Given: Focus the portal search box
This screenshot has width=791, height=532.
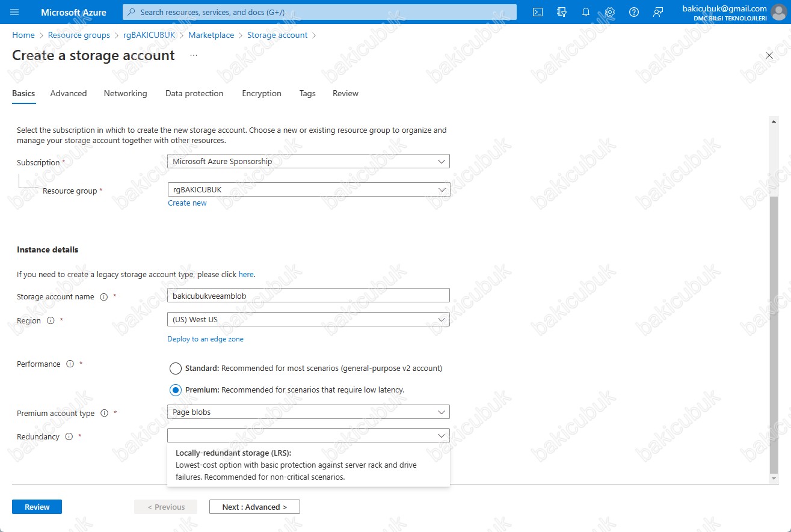Looking at the screenshot, I should click(319, 12).
